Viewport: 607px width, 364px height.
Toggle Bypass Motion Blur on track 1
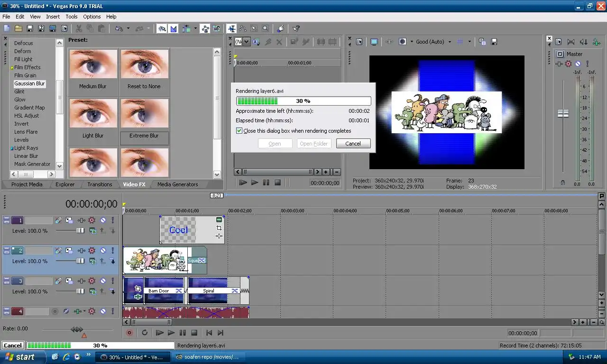pyautogui.click(x=58, y=220)
